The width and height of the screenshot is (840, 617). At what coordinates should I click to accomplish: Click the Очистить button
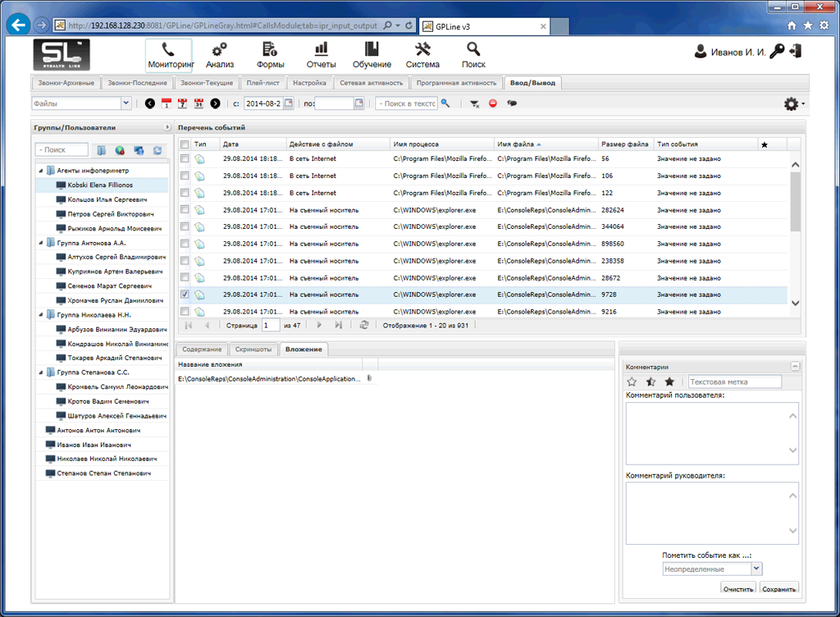click(x=738, y=589)
